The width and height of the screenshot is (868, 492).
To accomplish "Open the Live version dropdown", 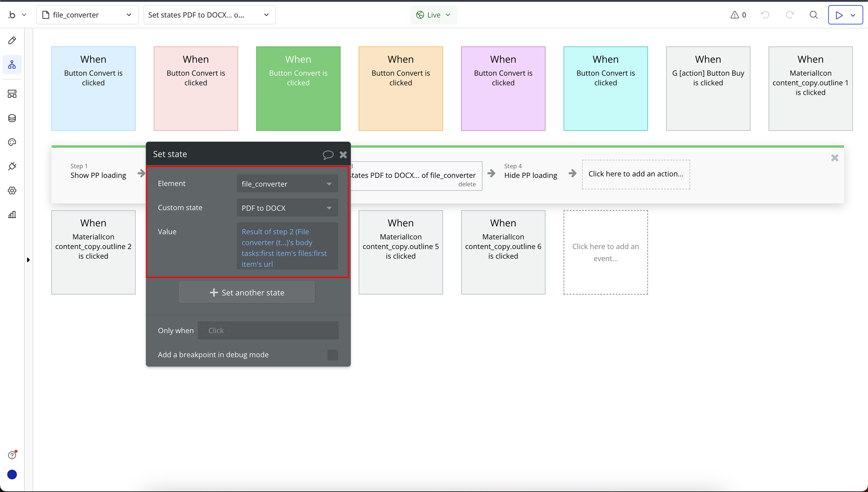I will 434,15.
